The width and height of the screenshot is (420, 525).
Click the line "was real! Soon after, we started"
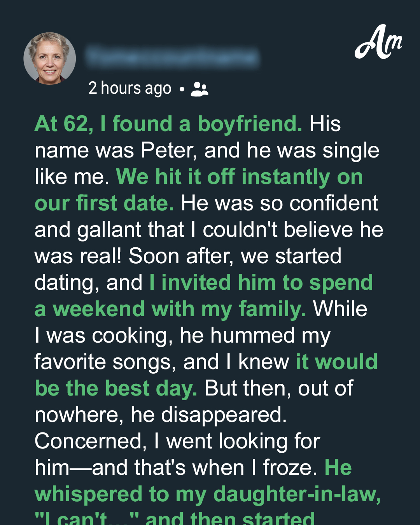(188, 256)
